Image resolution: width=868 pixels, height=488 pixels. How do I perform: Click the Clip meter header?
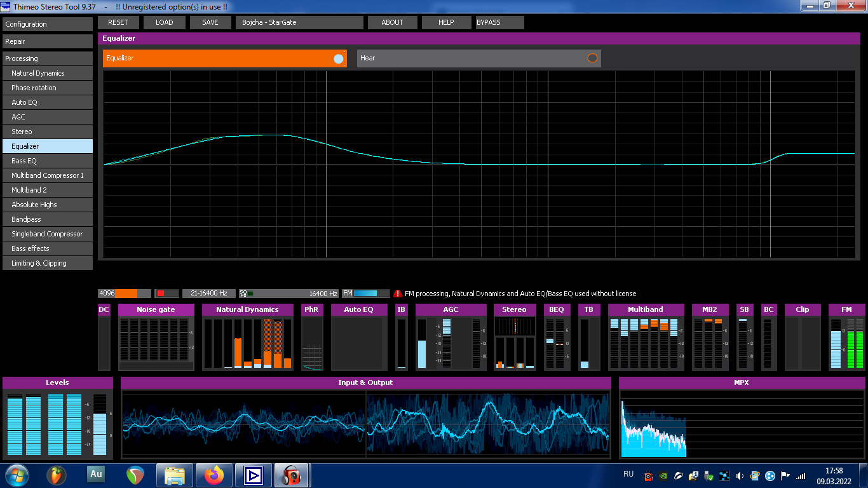[803, 309]
